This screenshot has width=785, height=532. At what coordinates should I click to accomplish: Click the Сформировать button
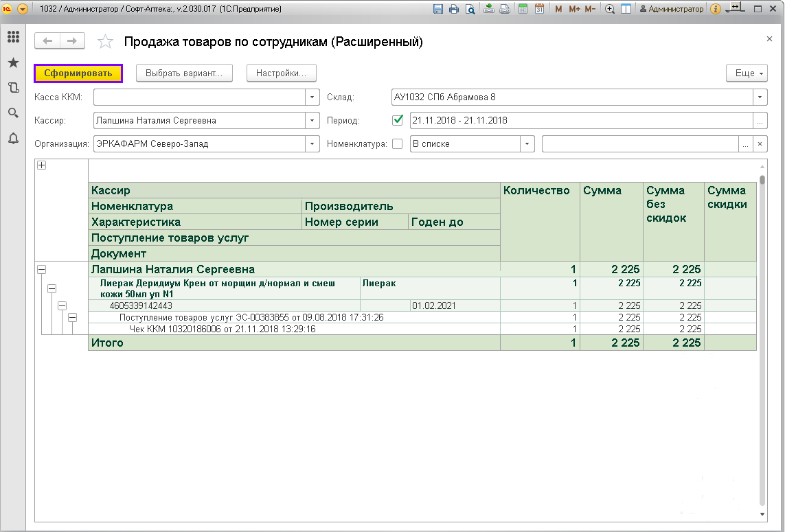tap(78, 73)
